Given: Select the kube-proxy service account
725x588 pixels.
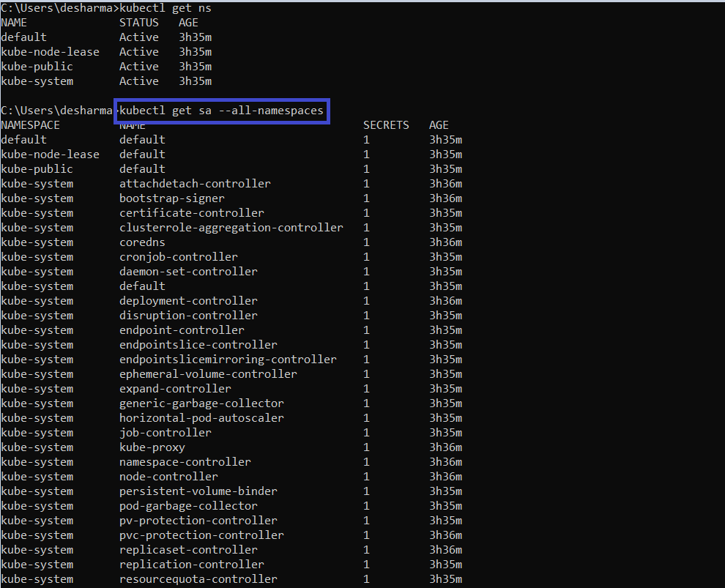Looking at the screenshot, I should pos(152,447).
